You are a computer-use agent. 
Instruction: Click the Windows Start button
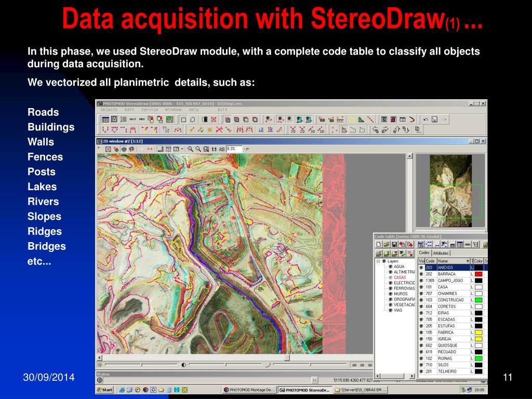pyautogui.click(x=104, y=390)
